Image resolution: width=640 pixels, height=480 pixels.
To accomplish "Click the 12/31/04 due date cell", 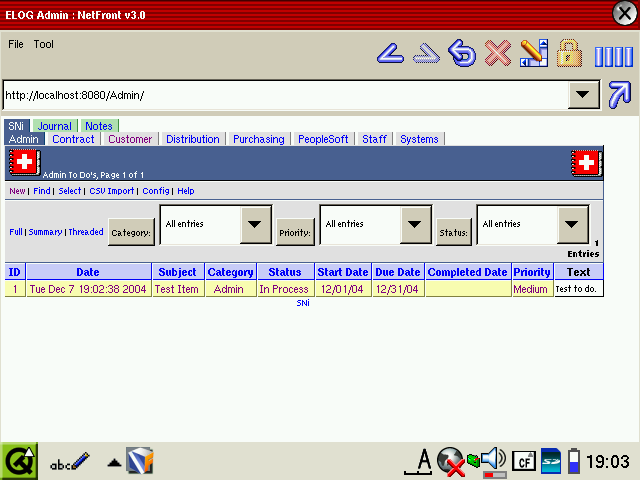I will click(397, 289).
